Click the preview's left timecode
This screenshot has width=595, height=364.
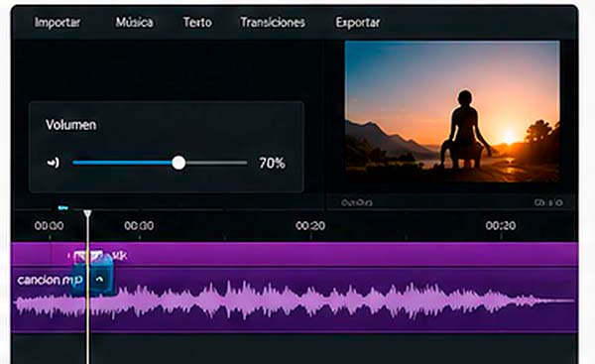point(357,202)
